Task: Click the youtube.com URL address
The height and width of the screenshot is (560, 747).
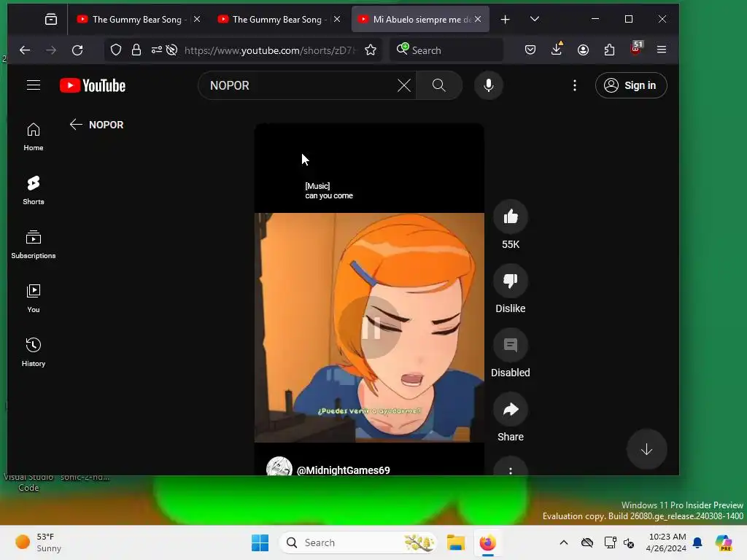Action: (x=269, y=50)
